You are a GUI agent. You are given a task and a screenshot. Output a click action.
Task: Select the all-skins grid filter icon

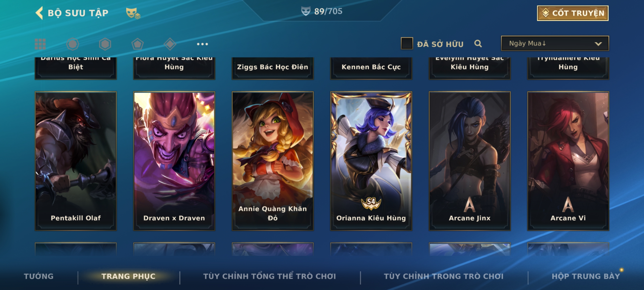click(x=40, y=44)
